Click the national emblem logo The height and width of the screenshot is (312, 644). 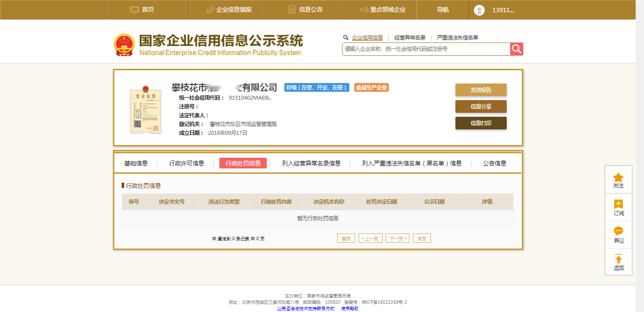coord(124,45)
